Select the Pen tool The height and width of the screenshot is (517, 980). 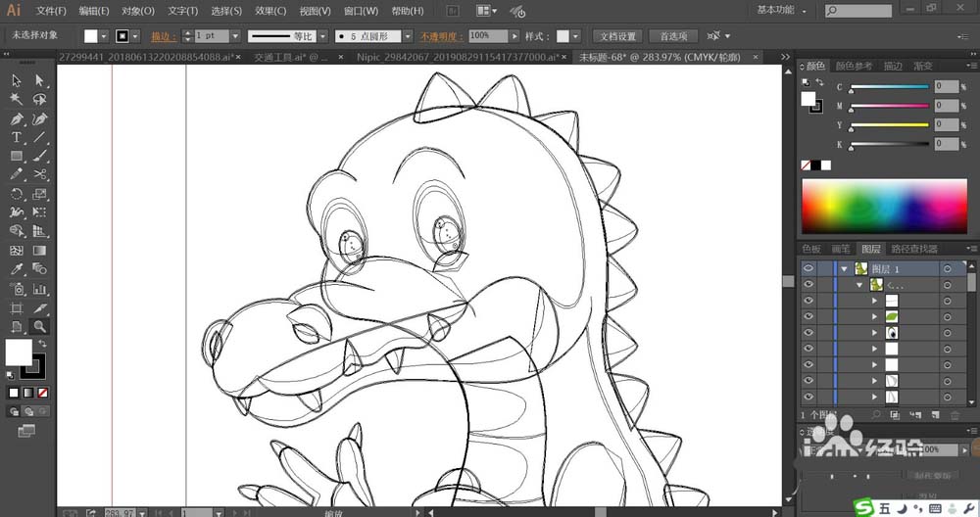(17, 118)
